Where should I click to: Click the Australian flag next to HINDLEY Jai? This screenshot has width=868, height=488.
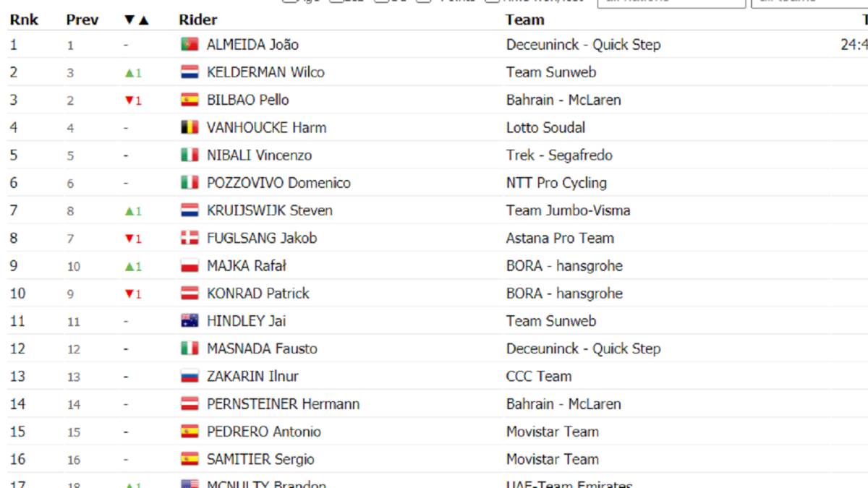click(190, 321)
